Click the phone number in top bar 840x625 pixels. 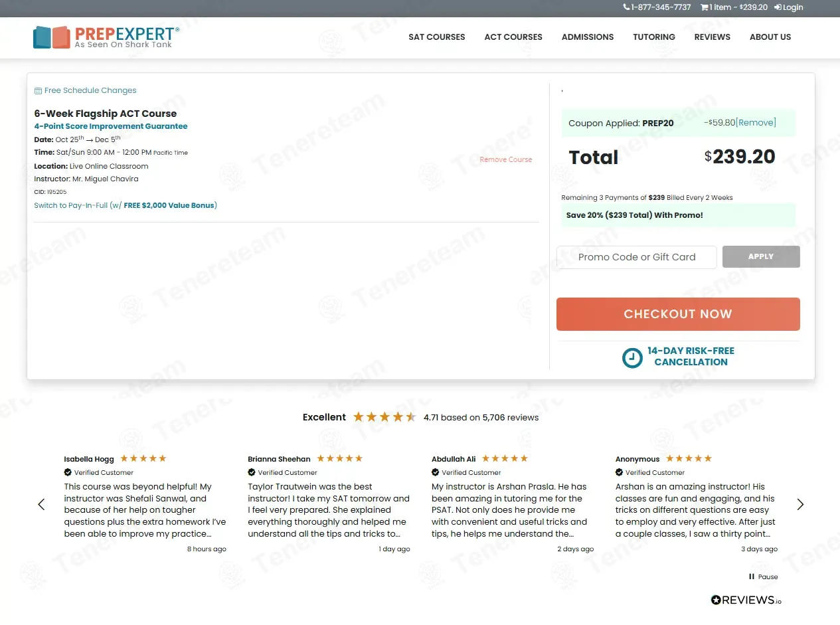pyautogui.click(x=657, y=7)
